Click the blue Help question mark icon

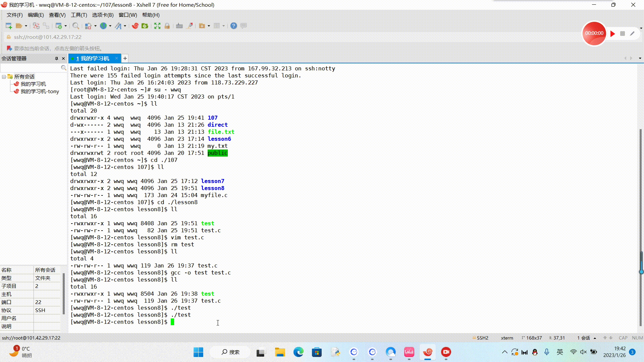click(x=233, y=26)
